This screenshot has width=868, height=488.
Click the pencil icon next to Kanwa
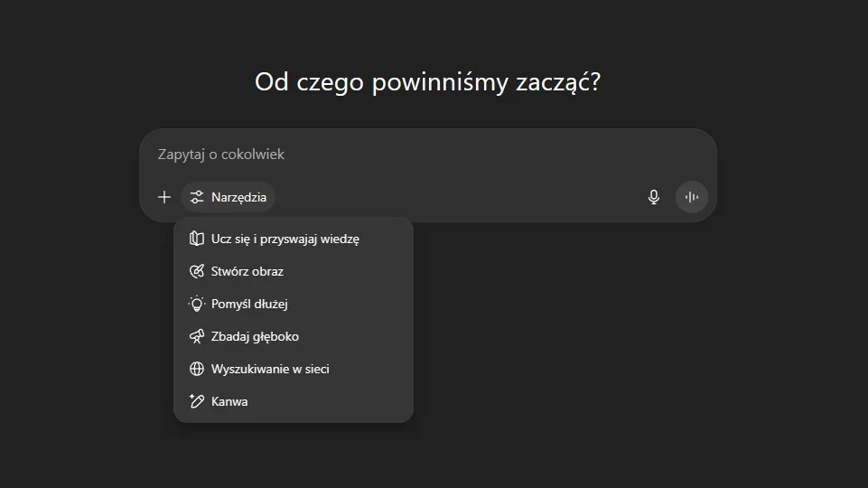(197, 401)
